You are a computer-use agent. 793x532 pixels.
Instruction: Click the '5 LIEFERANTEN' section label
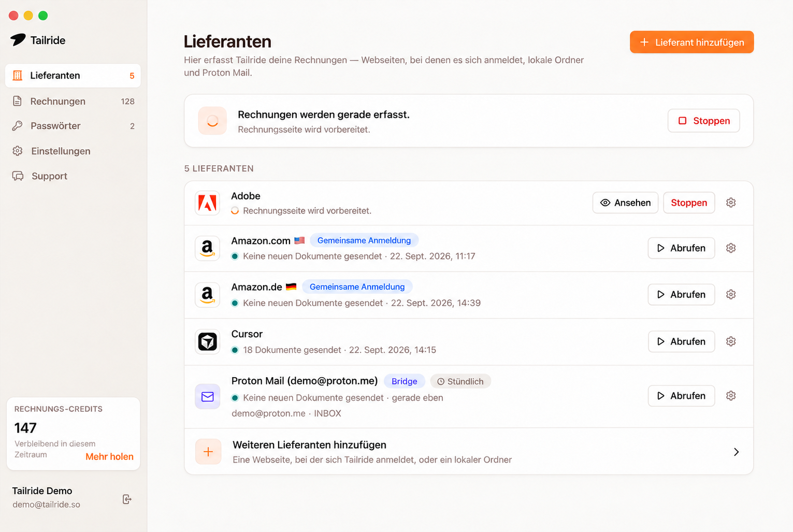pos(219,168)
